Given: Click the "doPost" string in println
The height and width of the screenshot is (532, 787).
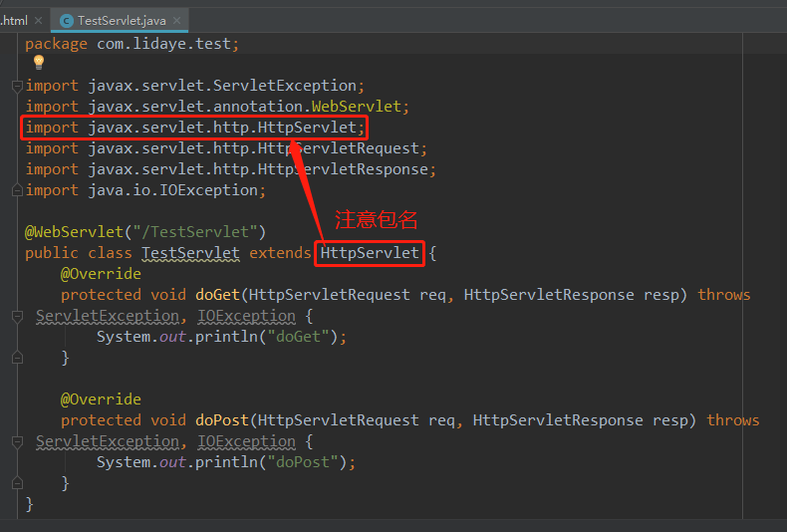Looking at the screenshot, I should tap(303, 461).
